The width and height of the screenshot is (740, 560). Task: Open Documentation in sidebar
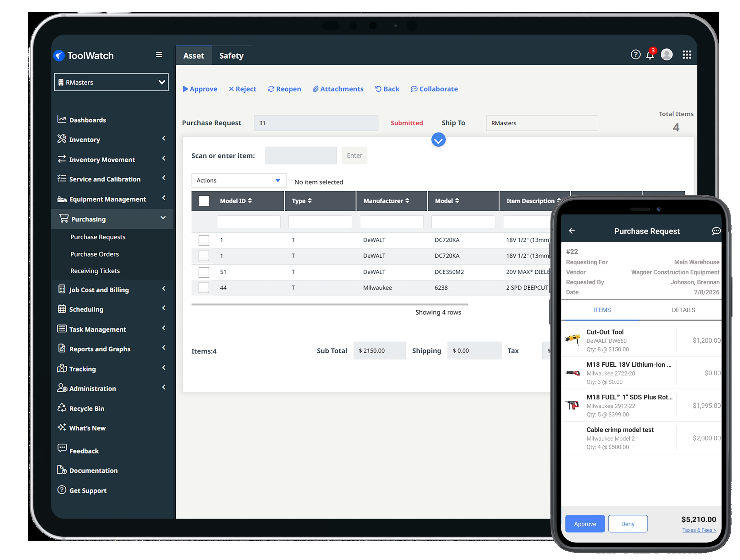[x=88, y=470]
